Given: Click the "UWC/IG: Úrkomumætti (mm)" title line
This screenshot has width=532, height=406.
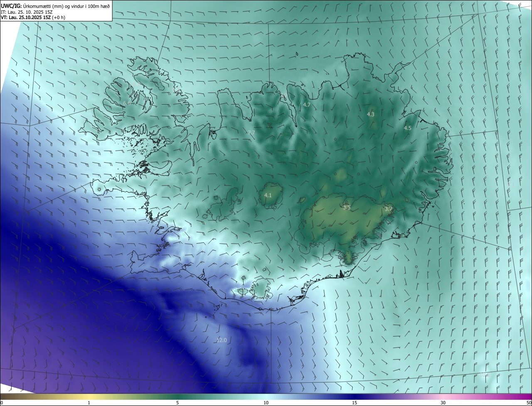Looking at the screenshot, I should pos(55,6).
